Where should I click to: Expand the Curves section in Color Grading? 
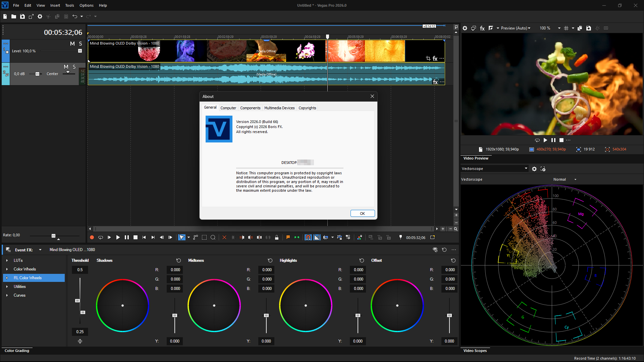tap(7, 295)
